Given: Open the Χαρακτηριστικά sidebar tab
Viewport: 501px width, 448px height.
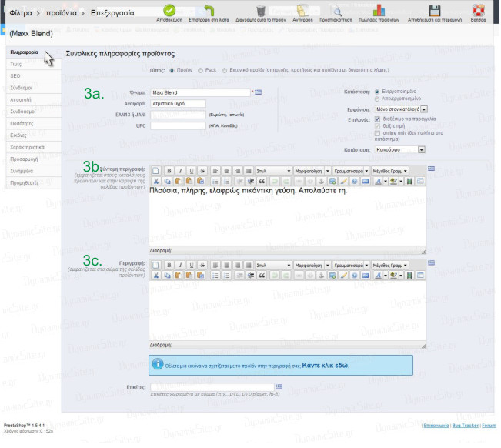Looking at the screenshot, I should [34, 147].
